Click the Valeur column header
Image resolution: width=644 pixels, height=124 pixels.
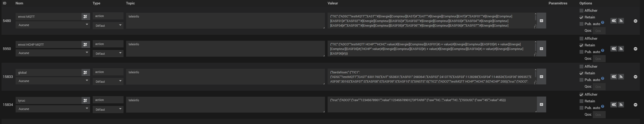[333, 3]
